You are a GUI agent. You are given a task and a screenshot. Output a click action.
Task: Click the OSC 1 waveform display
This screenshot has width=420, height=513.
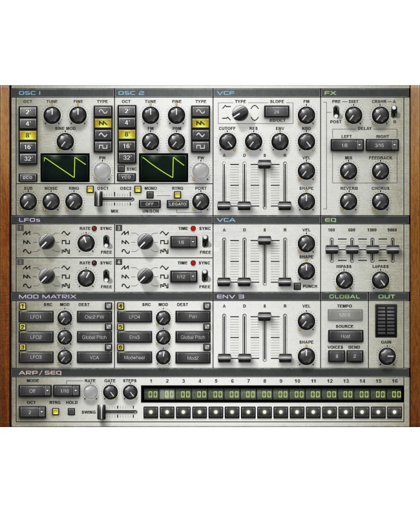[65, 167]
